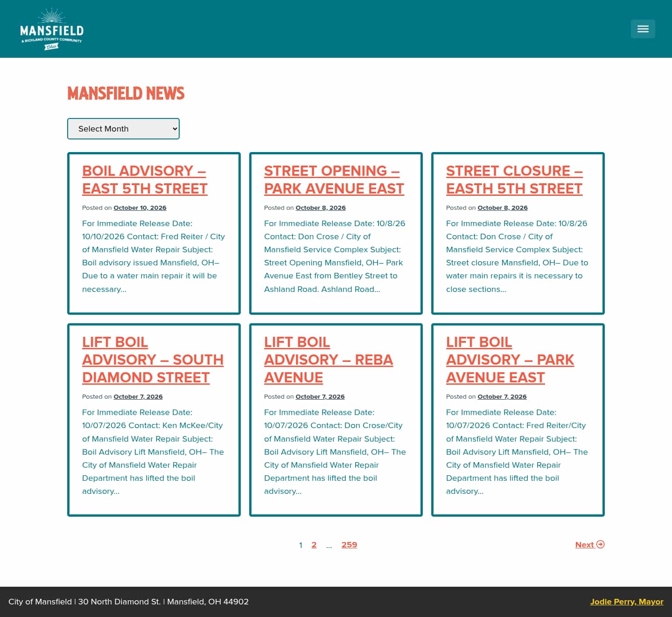
Task: Open Street Closure – Easth 5th Street article
Action: pos(514,180)
